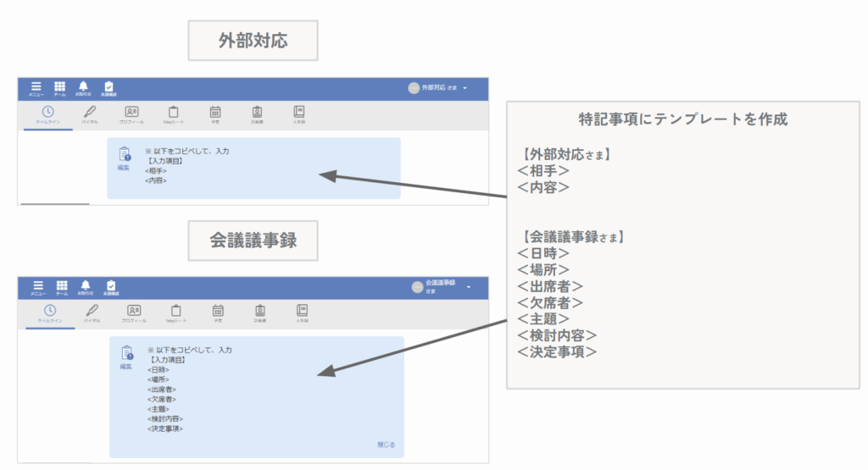Click the <場所> line in 会議議事録 note
Screen dimensions: 868x470
click(x=158, y=380)
